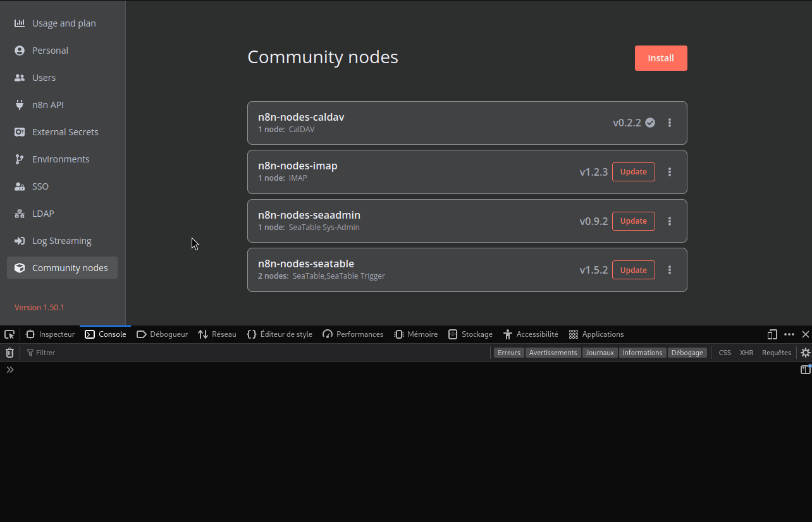812x522 pixels.
Task: Switch to Stockage devtools tab
Action: (471, 334)
